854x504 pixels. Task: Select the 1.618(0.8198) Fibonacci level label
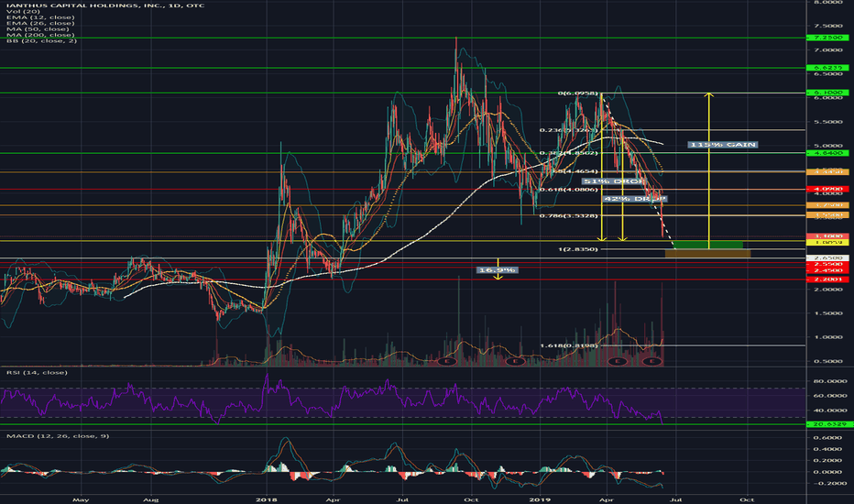[x=569, y=346]
